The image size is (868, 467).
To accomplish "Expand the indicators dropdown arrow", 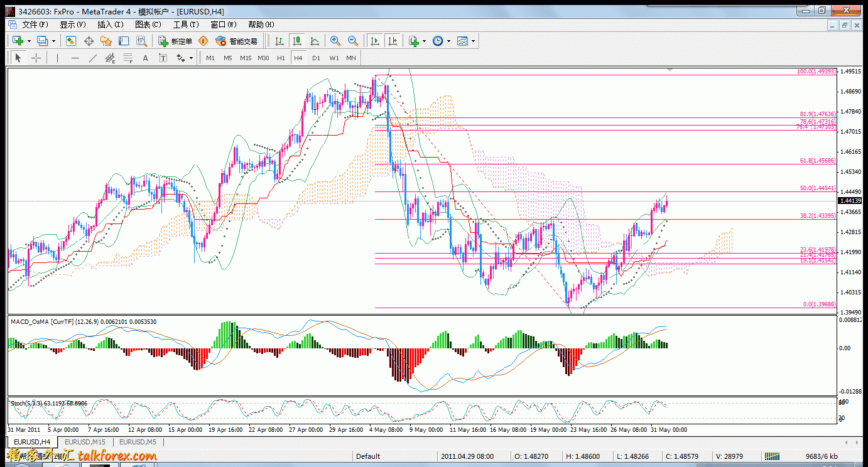I will coord(424,41).
